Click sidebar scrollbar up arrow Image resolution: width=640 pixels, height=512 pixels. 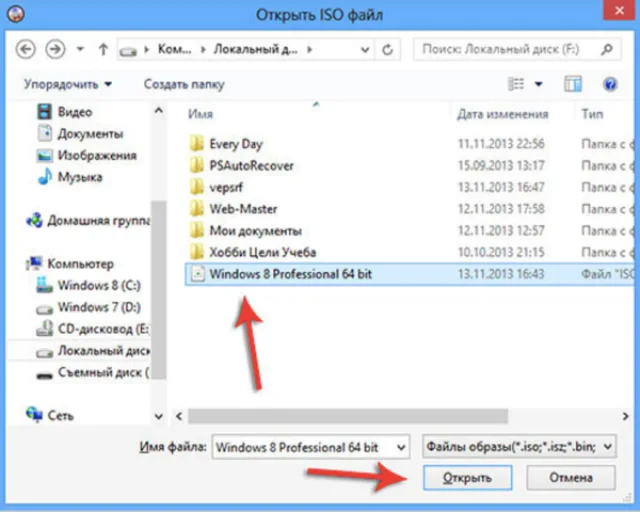click(159, 110)
